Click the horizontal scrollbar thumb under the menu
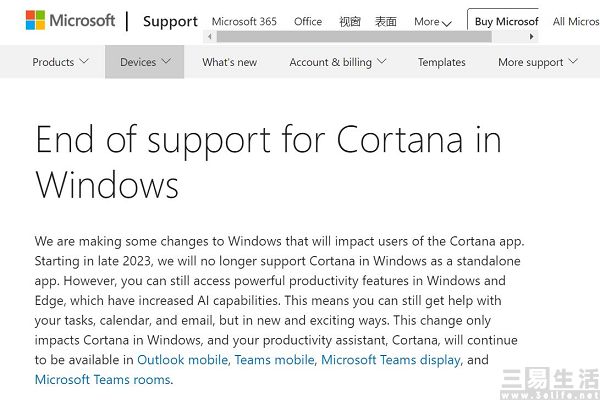The image size is (600, 400). tap(354, 37)
